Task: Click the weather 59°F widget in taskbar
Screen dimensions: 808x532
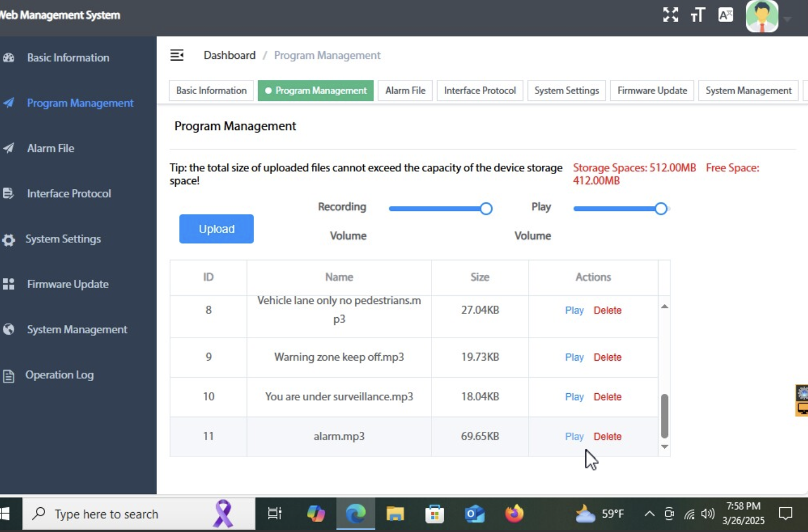Action: 600,514
